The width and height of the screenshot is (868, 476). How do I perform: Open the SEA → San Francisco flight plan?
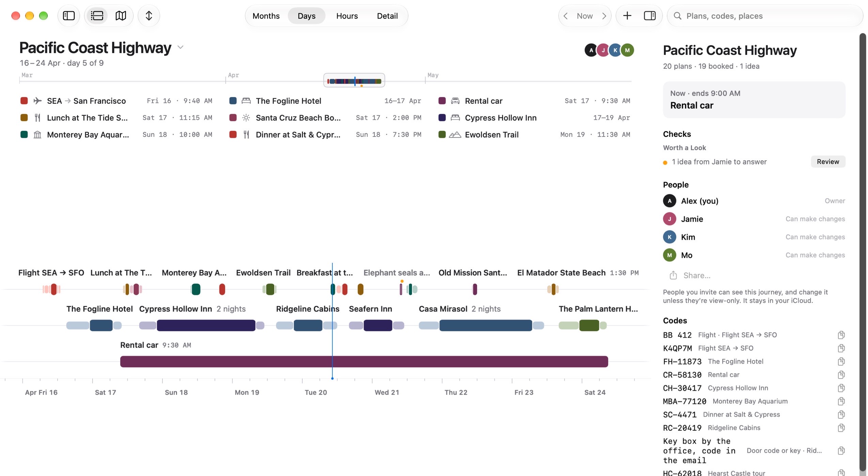(x=116, y=101)
